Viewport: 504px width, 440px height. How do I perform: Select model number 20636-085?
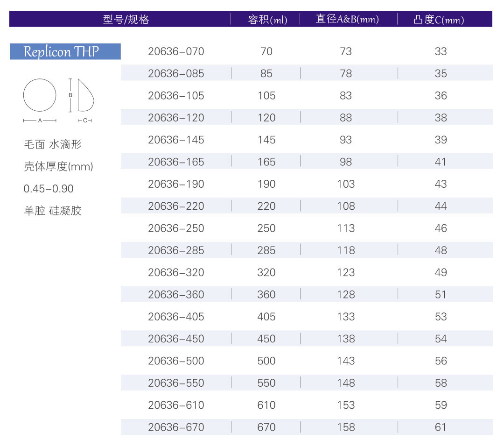click(x=176, y=73)
